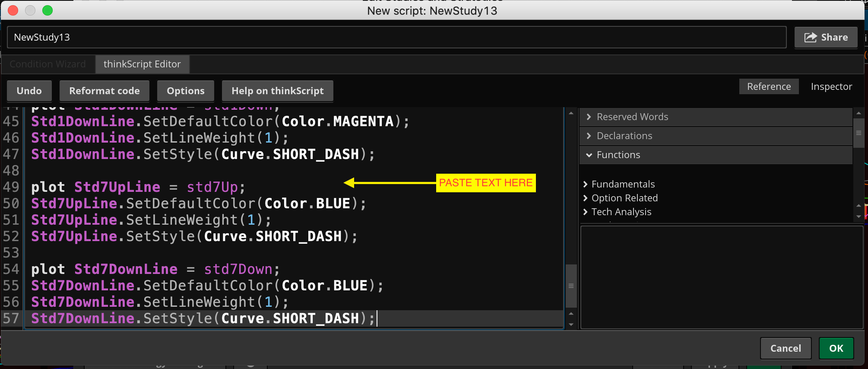The image size is (868, 369).
Task: Switch to the Condition Wizard tab
Action: 48,64
